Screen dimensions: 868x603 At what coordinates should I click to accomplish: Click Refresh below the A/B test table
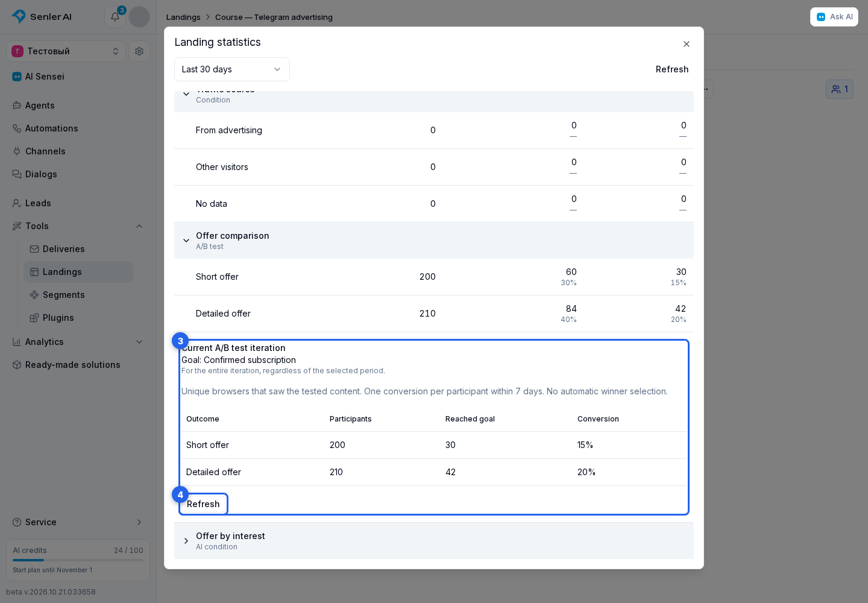(x=203, y=504)
